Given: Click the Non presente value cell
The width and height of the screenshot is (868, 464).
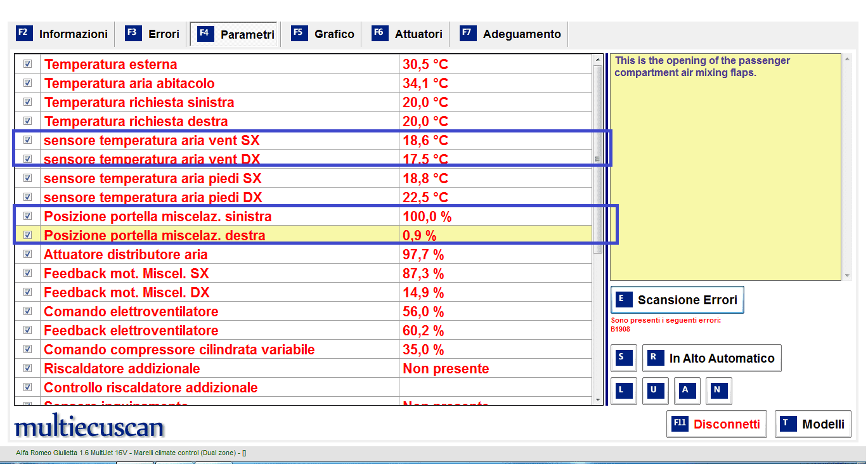Looking at the screenshot, I should [495, 368].
